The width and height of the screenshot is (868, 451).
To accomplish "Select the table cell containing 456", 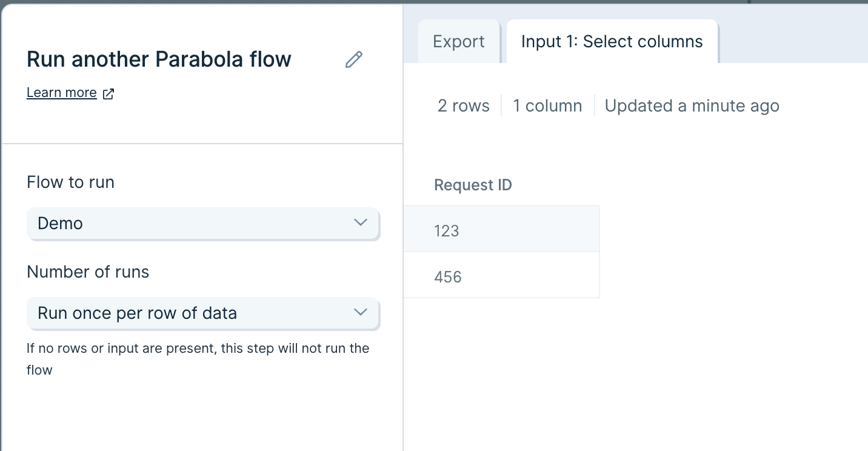I will (501, 276).
